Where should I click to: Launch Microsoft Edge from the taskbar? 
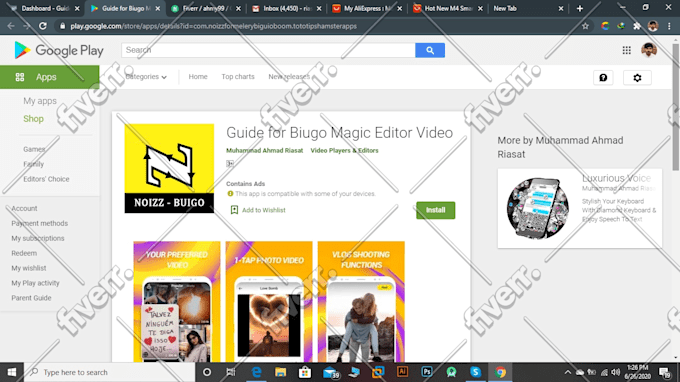[x=256, y=372]
